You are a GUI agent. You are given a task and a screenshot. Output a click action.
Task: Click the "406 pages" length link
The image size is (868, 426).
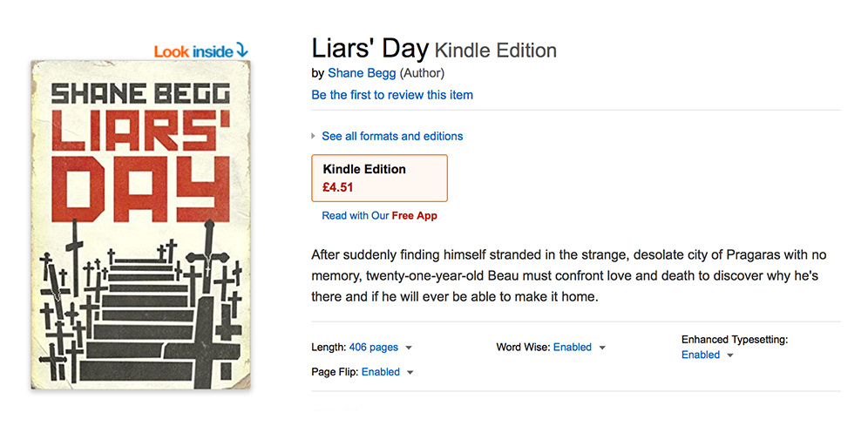tap(373, 347)
